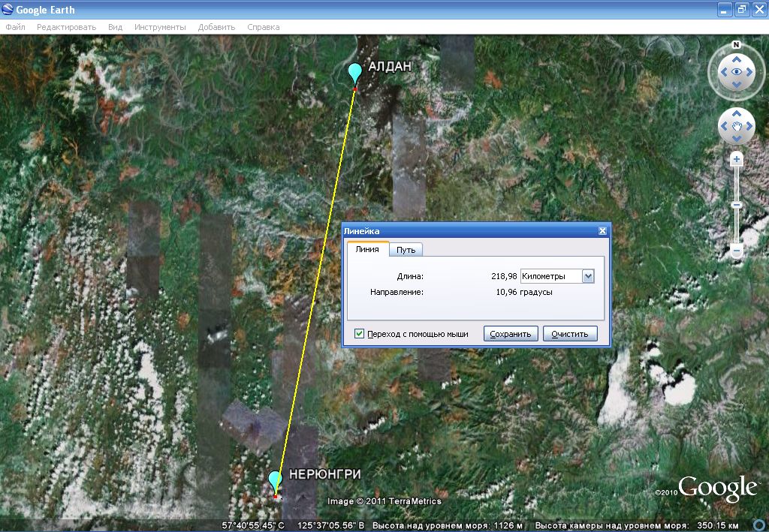Pan map down with move joystick arrow
Image resolution: width=769 pixels, height=532 pixels.
(737, 138)
